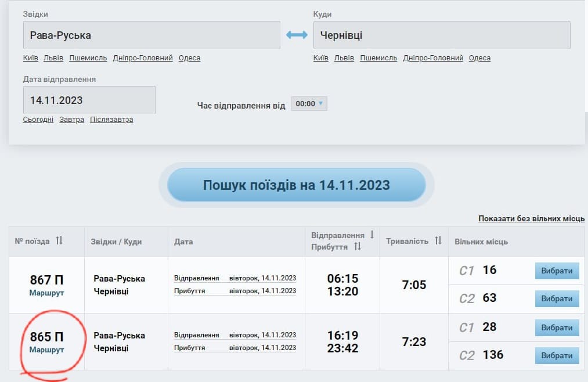
Task: Click duration value 7:05
Action: (414, 285)
